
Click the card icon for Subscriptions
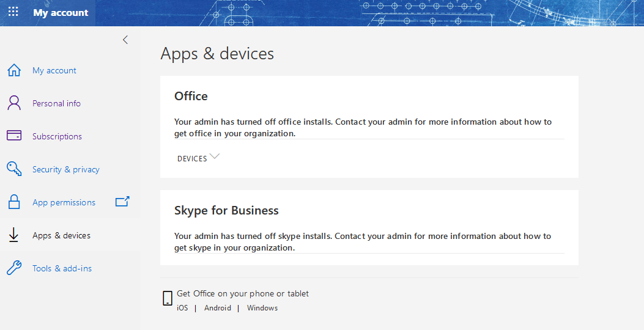point(14,135)
